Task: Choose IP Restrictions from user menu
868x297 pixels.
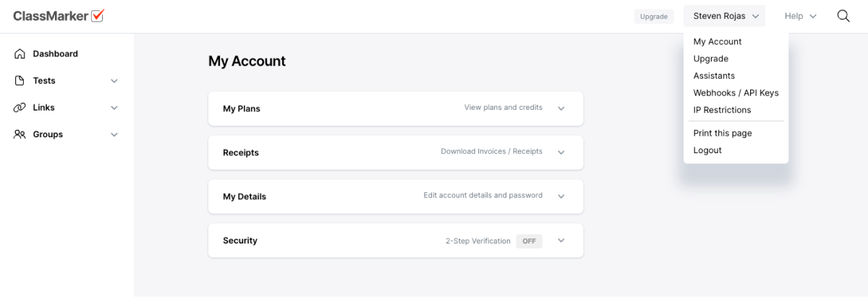Action: [x=722, y=110]
